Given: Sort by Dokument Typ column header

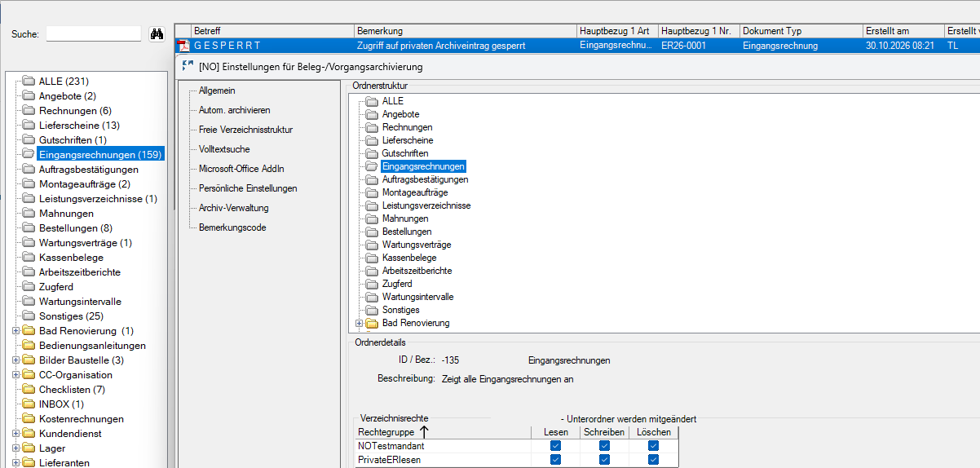Looking at the screenshot, I should click(x=801, y=31).
